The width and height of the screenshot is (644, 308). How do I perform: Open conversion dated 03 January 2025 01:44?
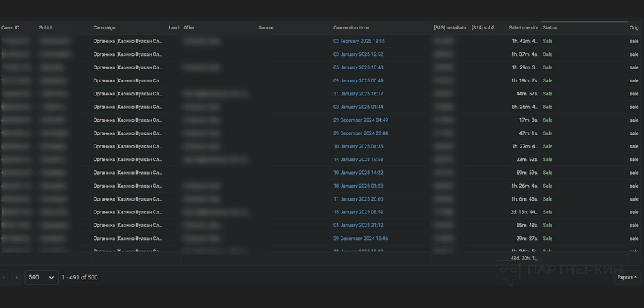(358, 107)
